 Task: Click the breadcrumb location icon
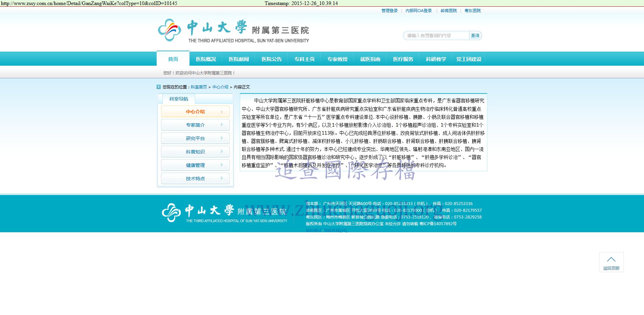pos(159,87)
